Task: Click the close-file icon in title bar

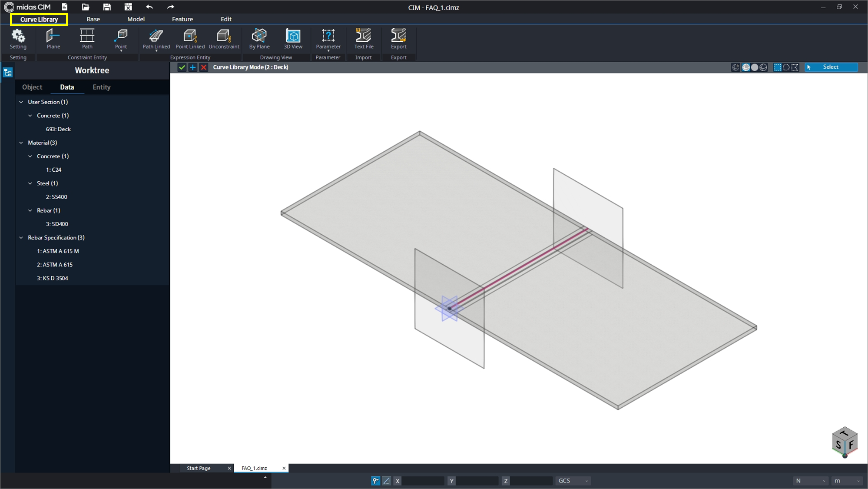Action: 128,7
